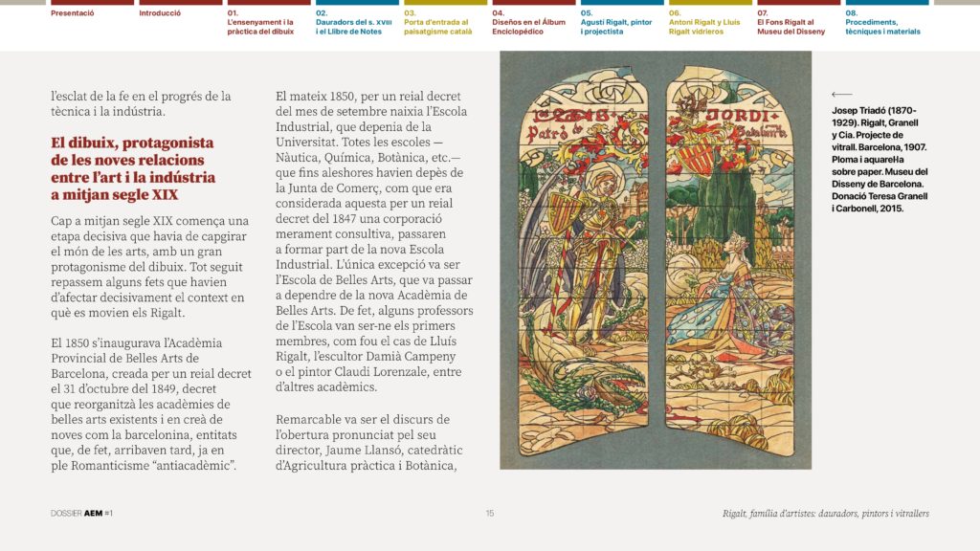The height and width of the screenshot is (551, 980).
Task: Go to the Introducció section tab
Action: [159, 13]
